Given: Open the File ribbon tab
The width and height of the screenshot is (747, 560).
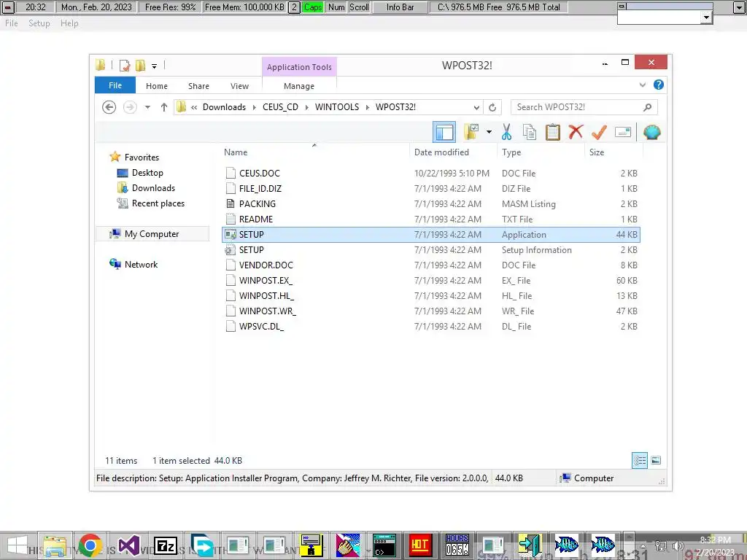Looking at the screenshot, I should point(115,85).
